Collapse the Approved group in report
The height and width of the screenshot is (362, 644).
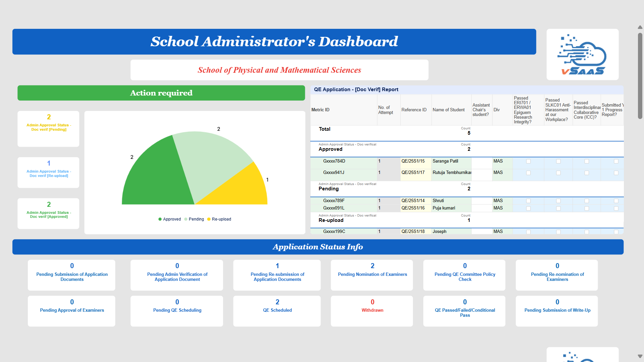[x=330, y=149]
